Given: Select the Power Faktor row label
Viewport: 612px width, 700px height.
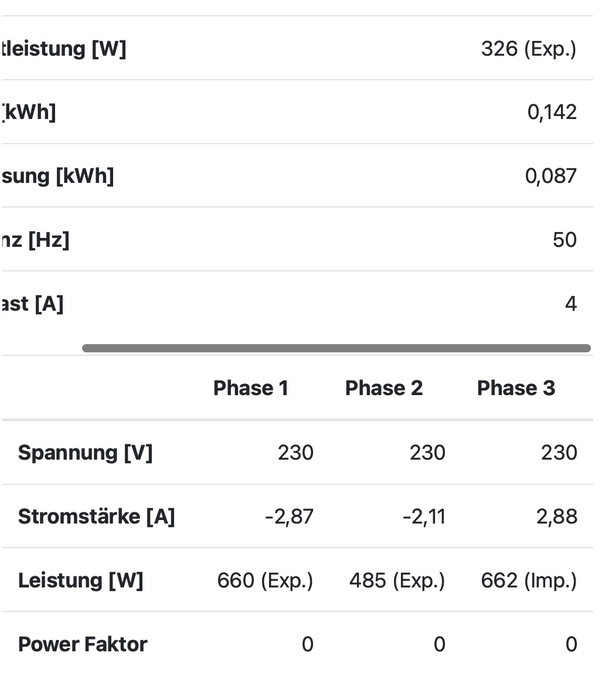Looking at the screenshot, I should tap(83, 644).
